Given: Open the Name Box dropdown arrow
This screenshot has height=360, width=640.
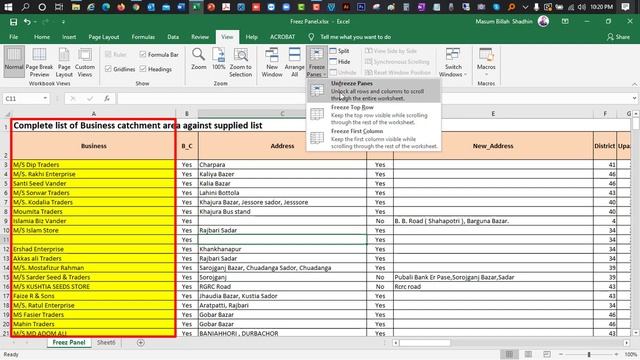Looking at the screenshot, I should pos(45,98).
